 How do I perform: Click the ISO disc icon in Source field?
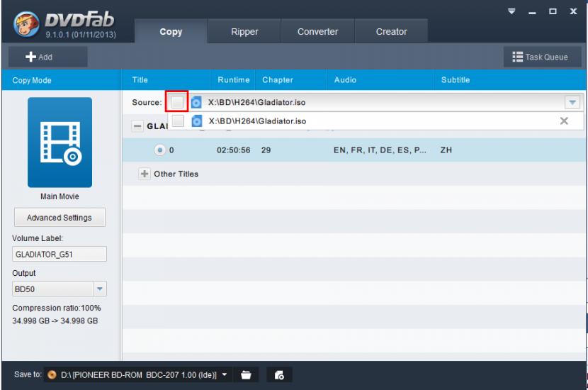(196, 102)
